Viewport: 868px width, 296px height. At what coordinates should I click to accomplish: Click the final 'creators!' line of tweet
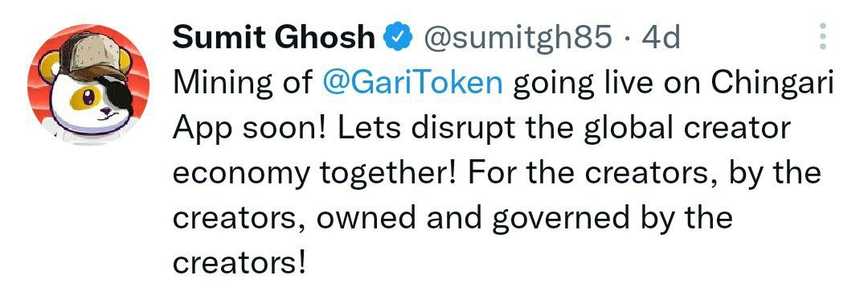(240, 261)
